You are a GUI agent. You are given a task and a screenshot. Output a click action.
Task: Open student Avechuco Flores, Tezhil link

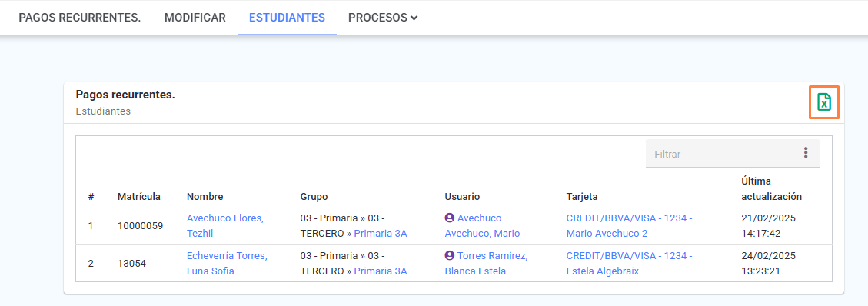click(224, 226)
